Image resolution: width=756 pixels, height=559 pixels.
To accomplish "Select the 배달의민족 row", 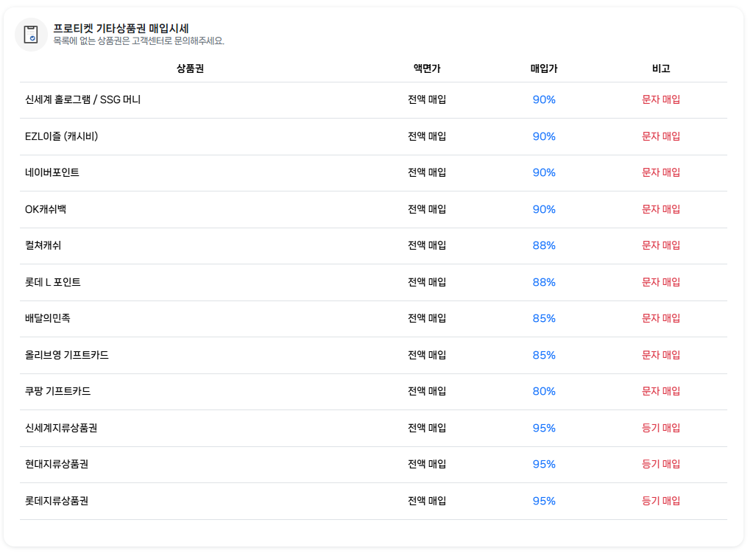I will click(x=374, y=319).
